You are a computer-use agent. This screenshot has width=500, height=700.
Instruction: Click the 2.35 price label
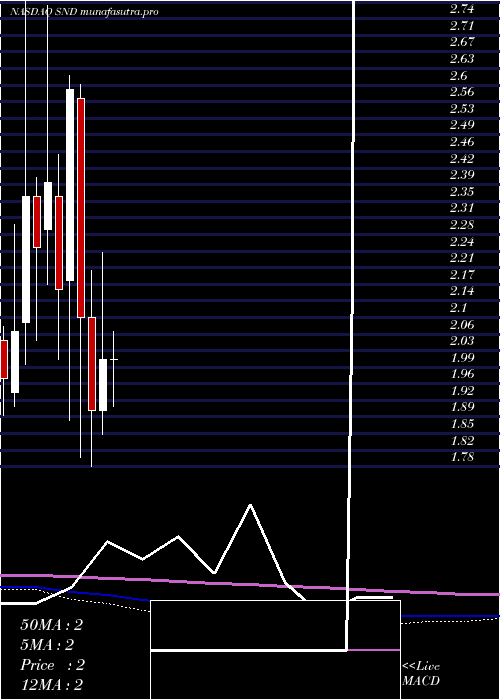[x=462, y=192]
